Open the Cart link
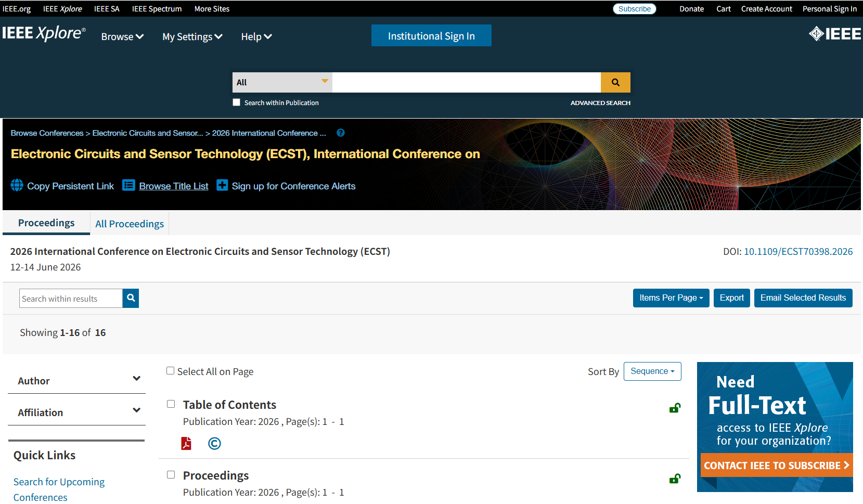The width and height of the screenshot is (863, 504). tap(724, 9)
